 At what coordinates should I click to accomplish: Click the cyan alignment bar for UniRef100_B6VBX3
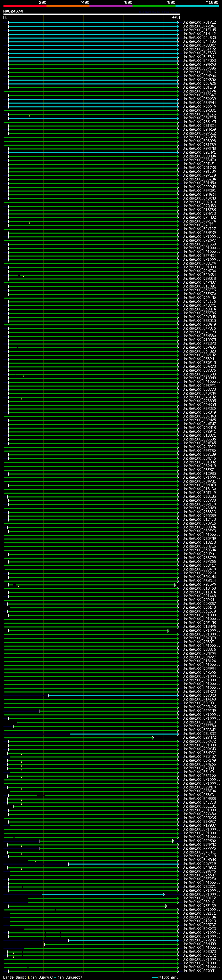[x=113, y=696]
